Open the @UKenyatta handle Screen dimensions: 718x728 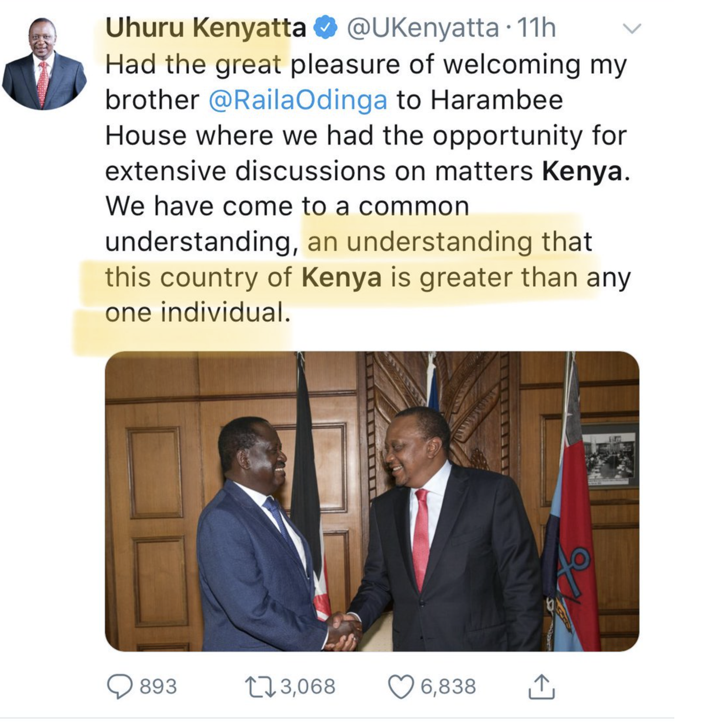coord(423,29)
